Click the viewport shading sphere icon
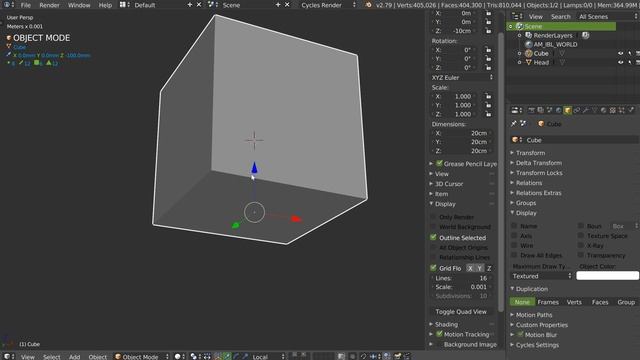This screenshot has width=640, height=360. (x=178, y=356)
